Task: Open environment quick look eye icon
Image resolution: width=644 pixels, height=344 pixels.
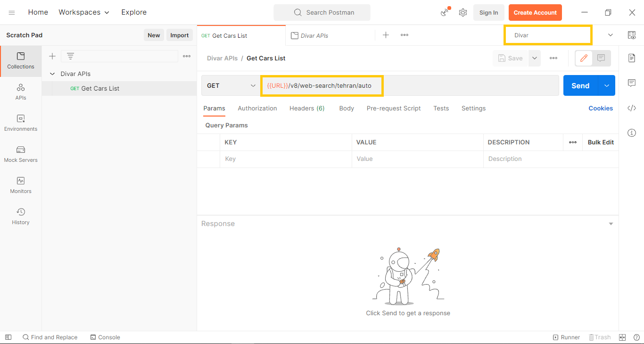Action: (x=632, y=35)
